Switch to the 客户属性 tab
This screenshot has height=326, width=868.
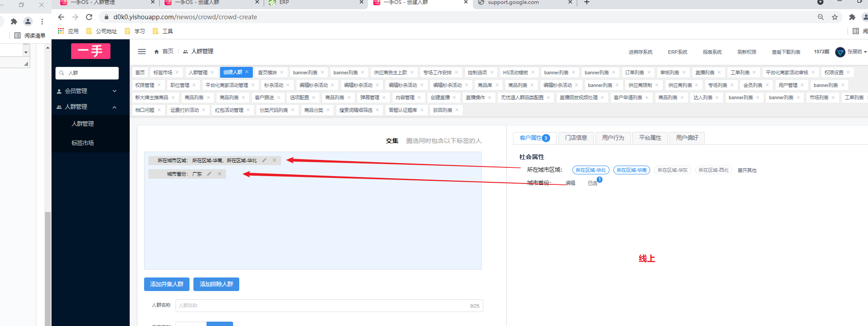pyautogui.click(x=534, y=138)
